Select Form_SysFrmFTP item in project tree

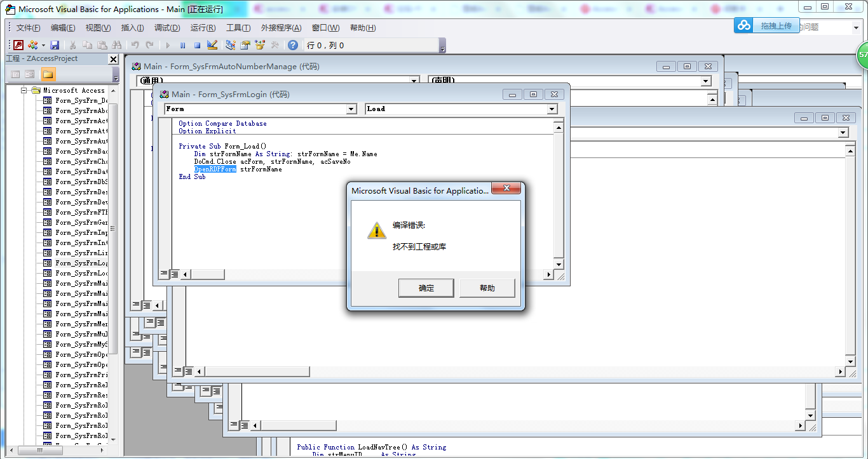[x=81, y=212]
